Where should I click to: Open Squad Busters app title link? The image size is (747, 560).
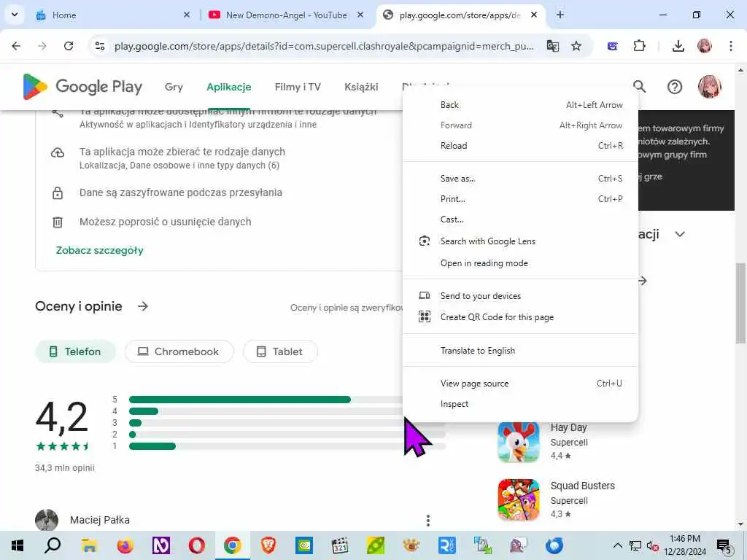(583, 486)
